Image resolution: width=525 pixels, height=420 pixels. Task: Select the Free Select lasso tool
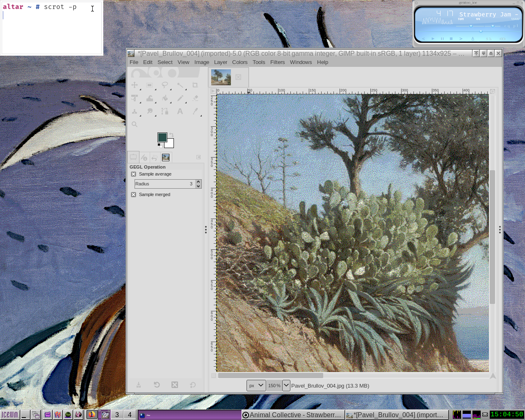[165, 85]
